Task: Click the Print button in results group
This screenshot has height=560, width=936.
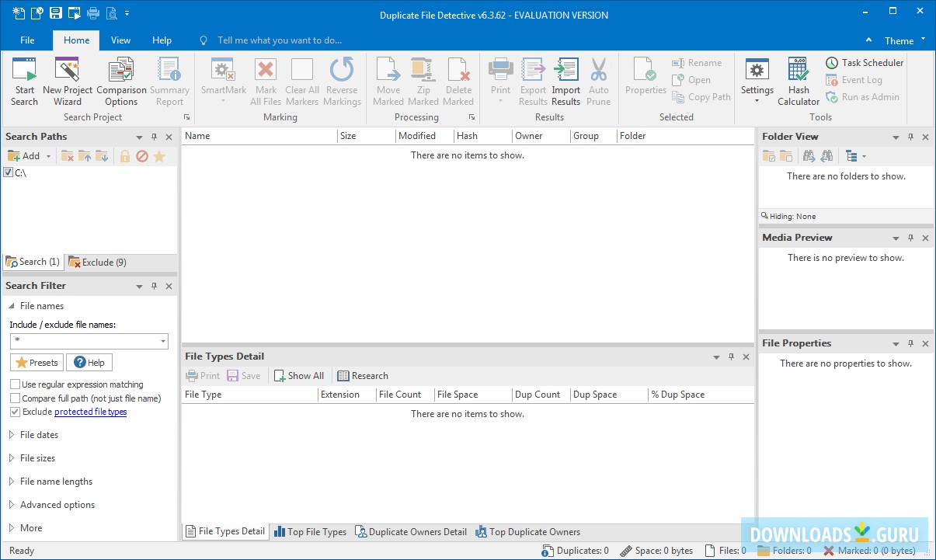Action: click(x=501, y=82)
